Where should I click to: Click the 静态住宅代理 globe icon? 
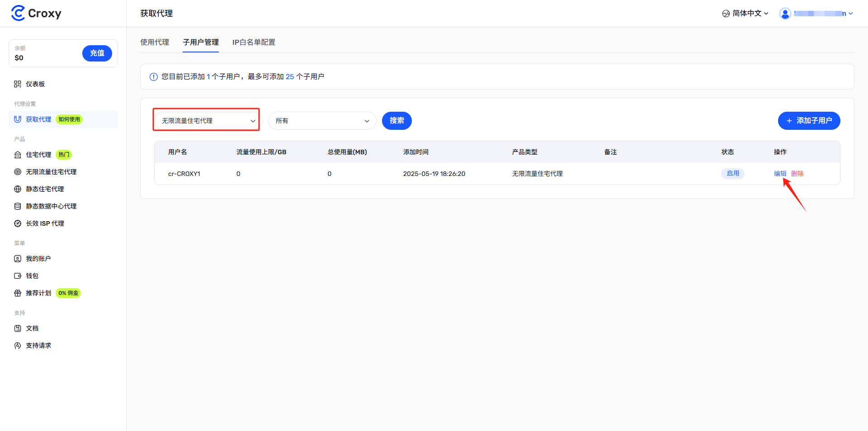[x=18, y=189]
